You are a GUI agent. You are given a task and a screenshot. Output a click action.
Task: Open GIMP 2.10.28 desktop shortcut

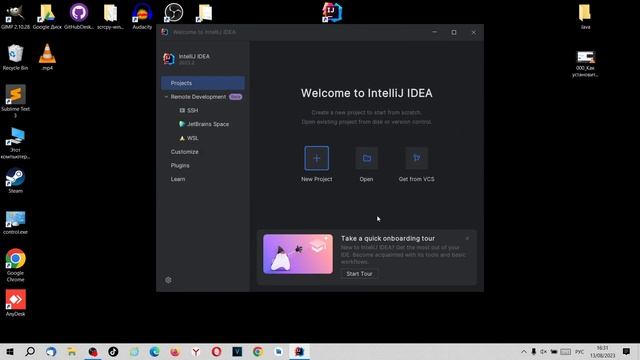15,16
